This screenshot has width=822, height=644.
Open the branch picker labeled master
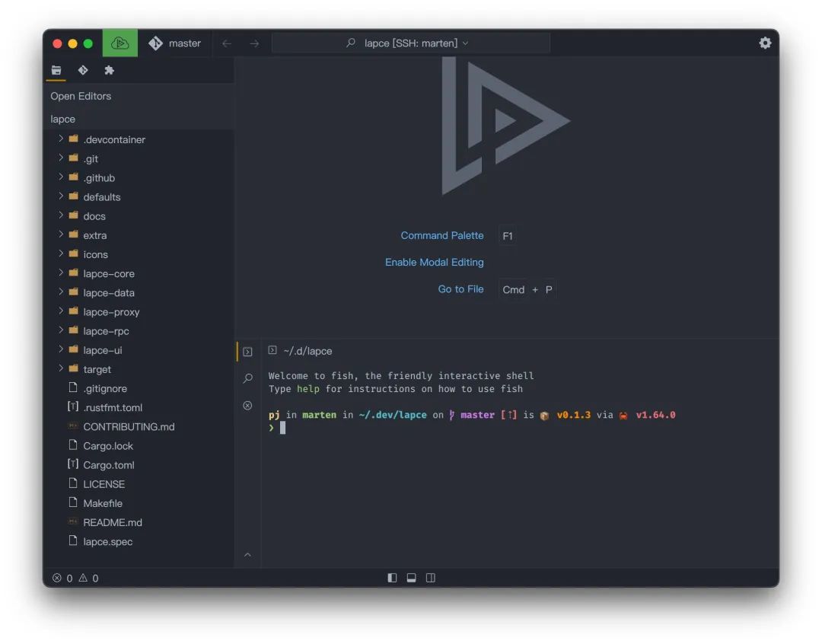pyautogui.click(x=176, y=43)
